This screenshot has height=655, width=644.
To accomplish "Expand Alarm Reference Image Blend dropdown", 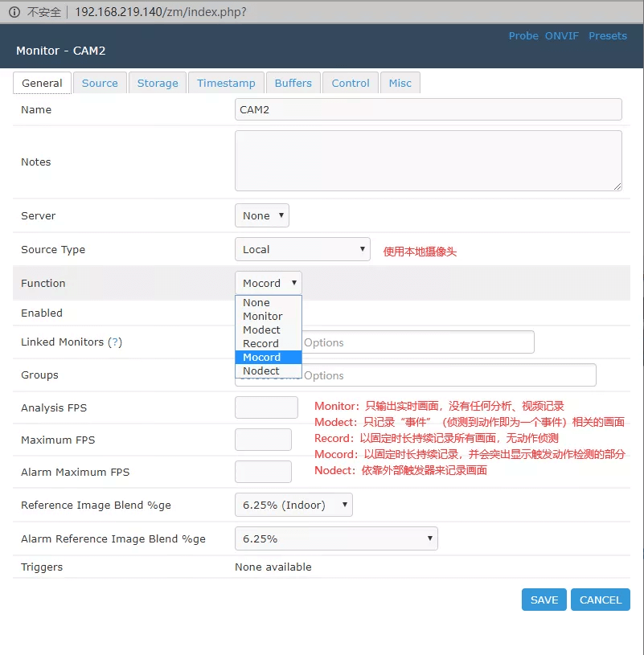I will coord(336,538).
